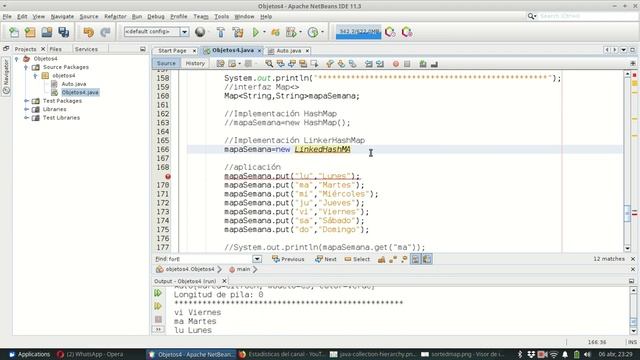Open the Run Project dropdown arrow
The image size is (640, 360).
pyautogui.click(x=264, y=32)
